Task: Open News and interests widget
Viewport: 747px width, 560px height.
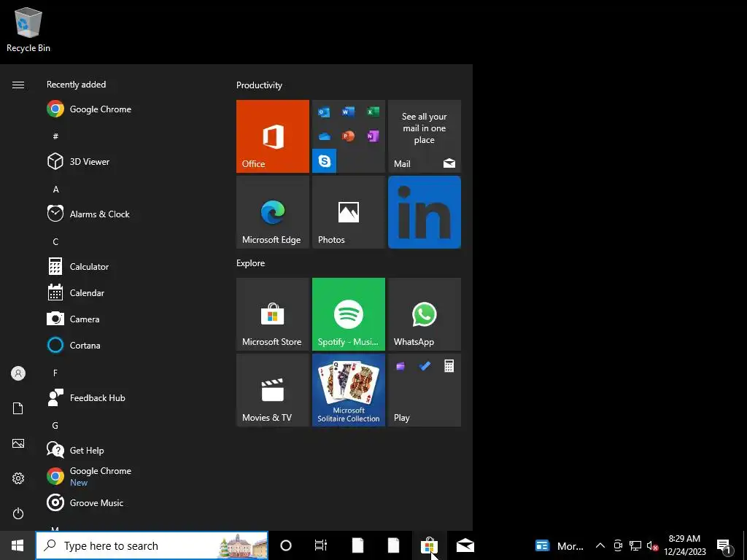Action: pyautogui.click(x=560, y=545)
